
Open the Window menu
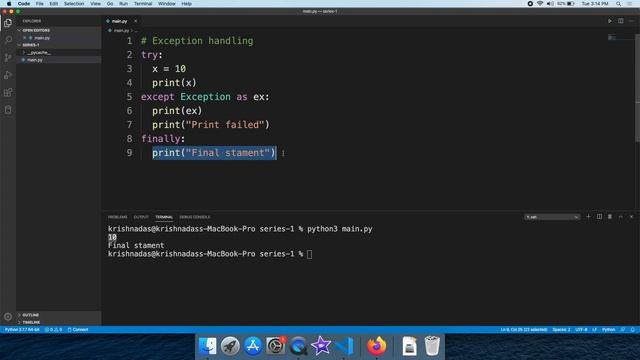[167, 4]
